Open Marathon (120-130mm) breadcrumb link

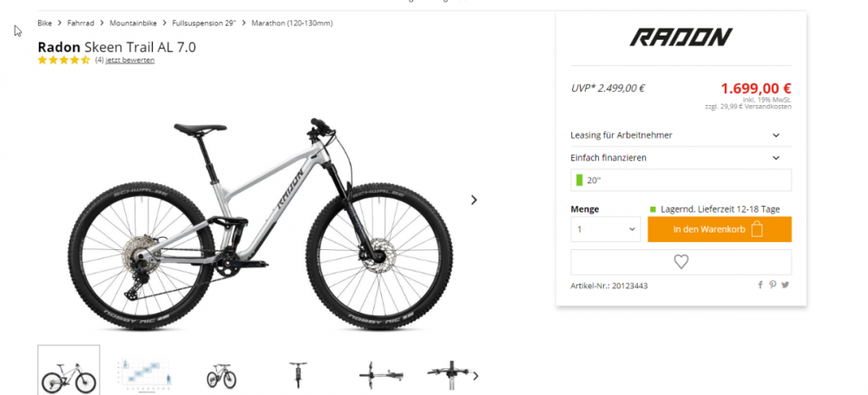[x=293, y=23]
